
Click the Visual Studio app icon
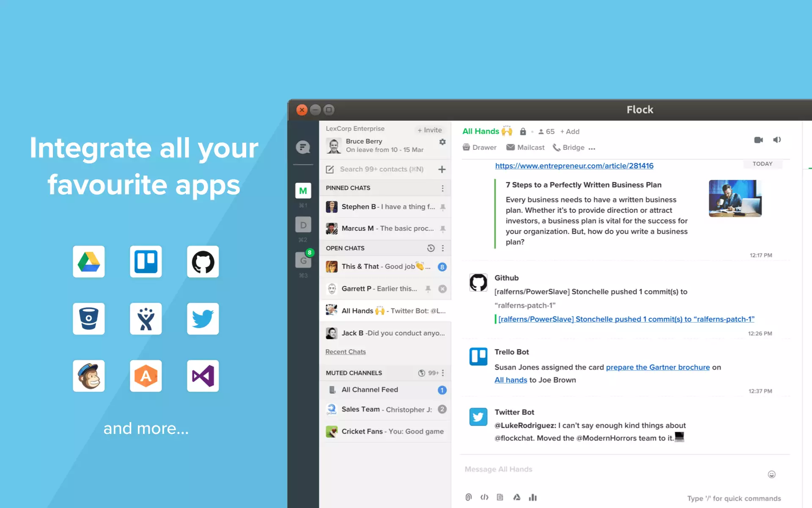tap(203, 376)
